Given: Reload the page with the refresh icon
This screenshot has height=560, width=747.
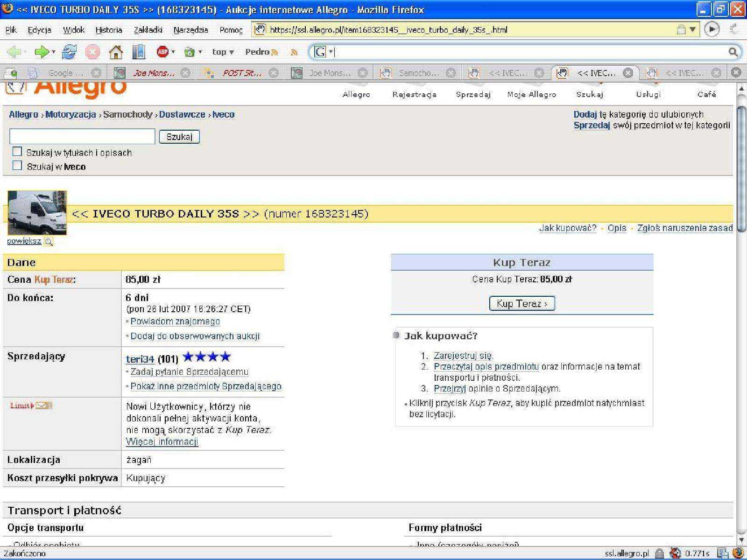Looking at the screenshot, I should [69, 52].
